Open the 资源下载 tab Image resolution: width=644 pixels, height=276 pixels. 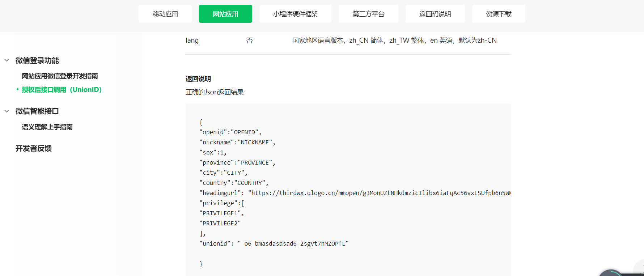[499, 14]
